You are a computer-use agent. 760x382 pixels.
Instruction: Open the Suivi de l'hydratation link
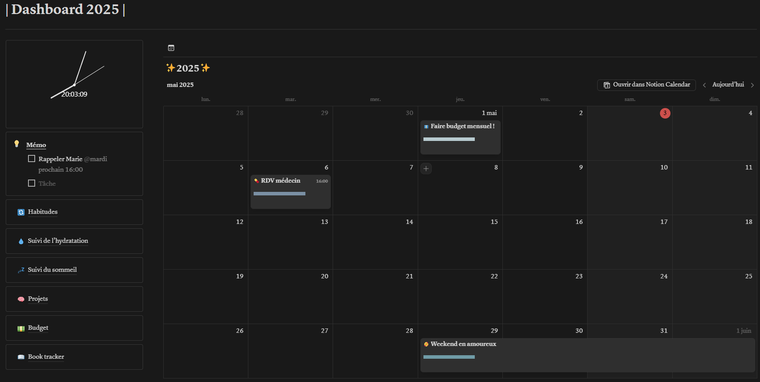click(x=58, y=241)
